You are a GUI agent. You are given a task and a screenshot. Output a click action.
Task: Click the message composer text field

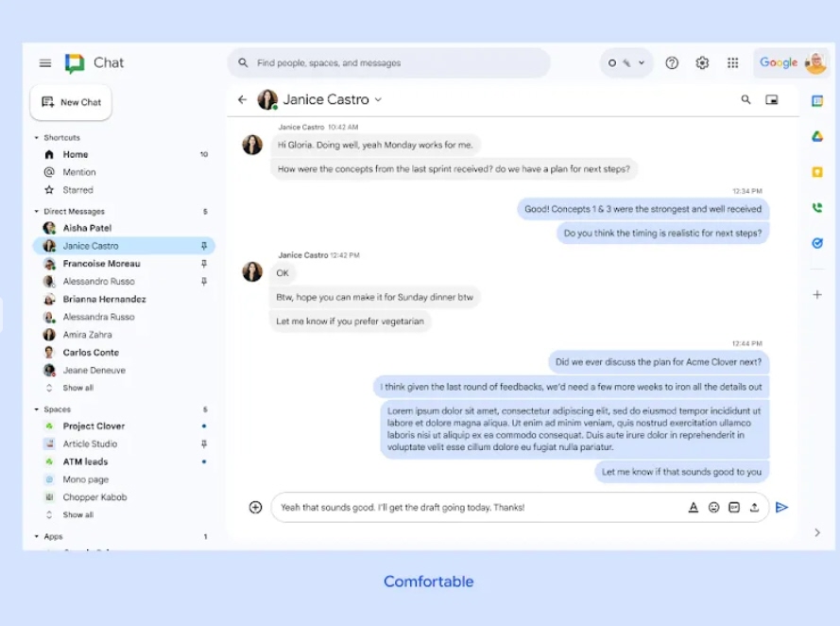(x=477, y=507)
